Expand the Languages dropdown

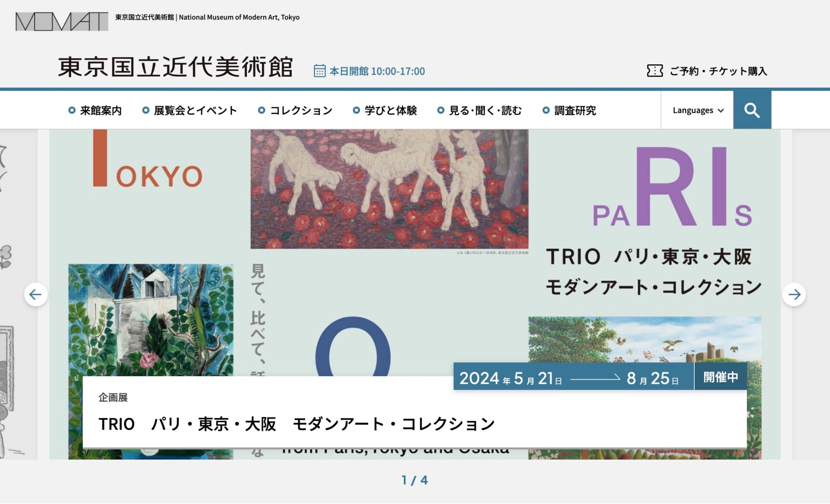click(x=698, y=110)
